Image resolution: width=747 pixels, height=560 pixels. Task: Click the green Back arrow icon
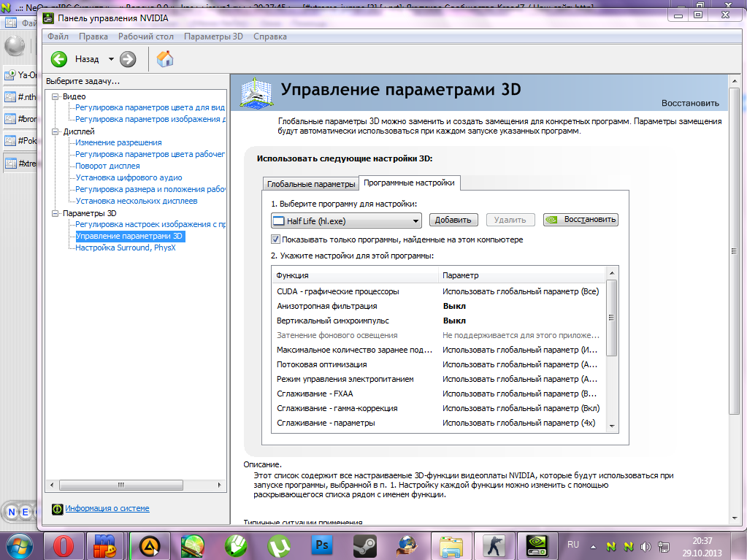click(x=59, y=60)
